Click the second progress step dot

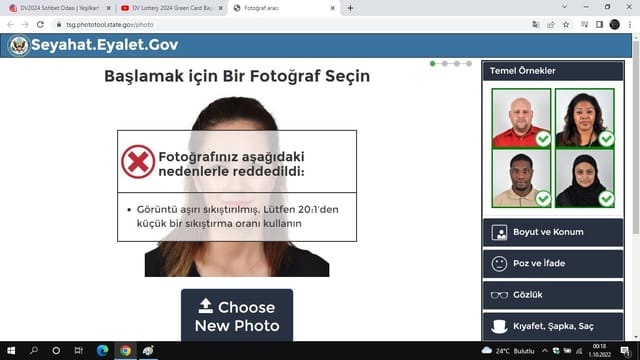[x=445, y=64]
